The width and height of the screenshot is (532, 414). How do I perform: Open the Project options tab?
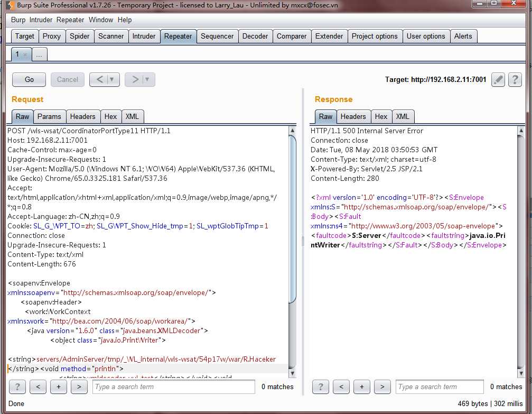pos(375,36)
